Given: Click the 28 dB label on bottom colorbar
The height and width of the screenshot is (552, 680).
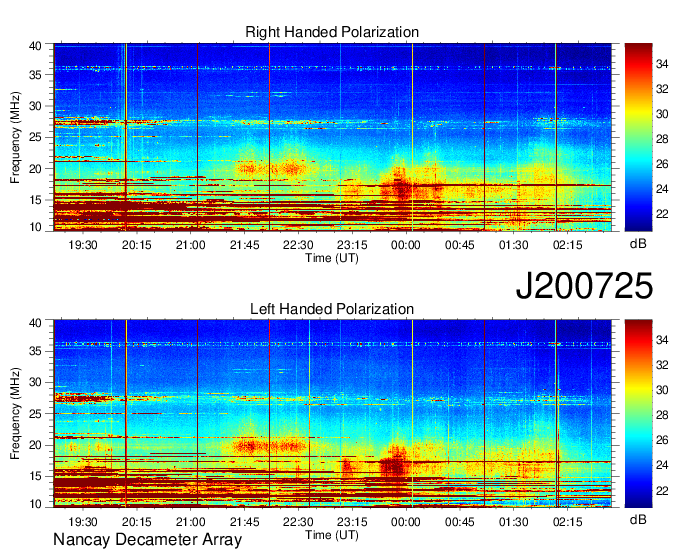Looking at the screenshot, I should coord(662,415).
